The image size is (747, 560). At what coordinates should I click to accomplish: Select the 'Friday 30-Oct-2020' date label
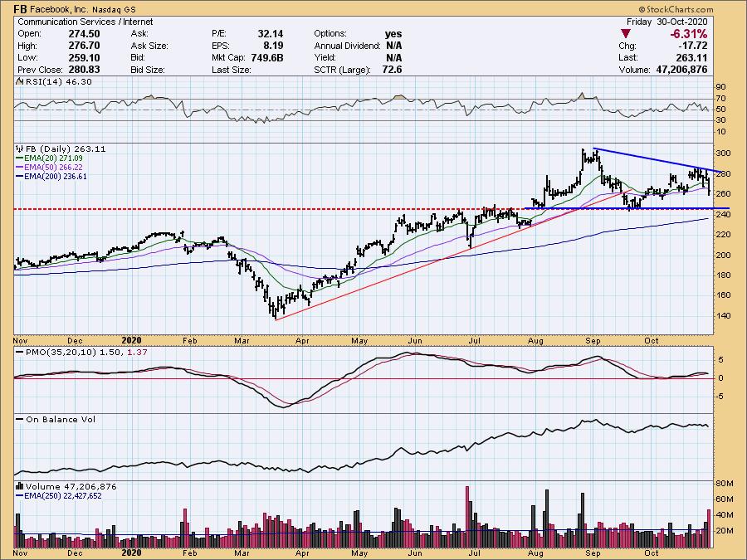coord(667,22)
